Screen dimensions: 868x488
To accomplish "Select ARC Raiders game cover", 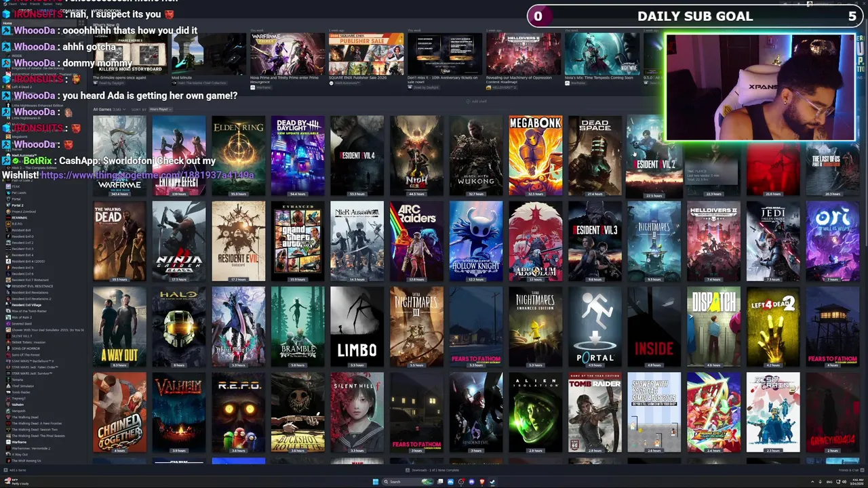I will [416, 241].
